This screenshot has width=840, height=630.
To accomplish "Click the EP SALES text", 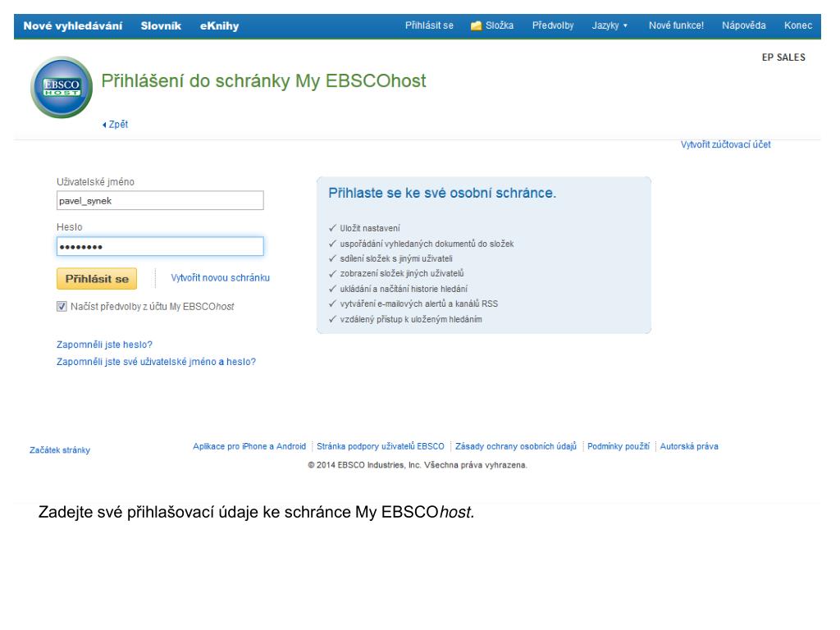I will [783, 57].
